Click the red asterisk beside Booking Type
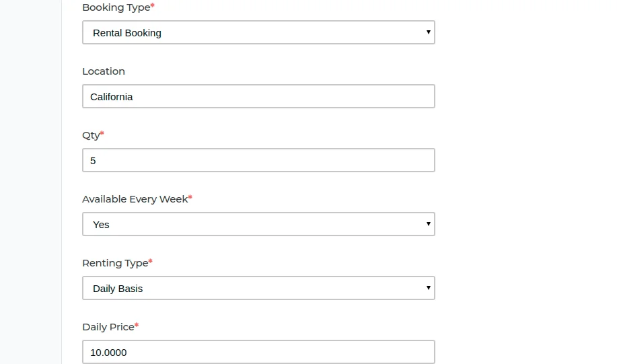The height and width of the screenshot is (364, 617). [153, 5]
